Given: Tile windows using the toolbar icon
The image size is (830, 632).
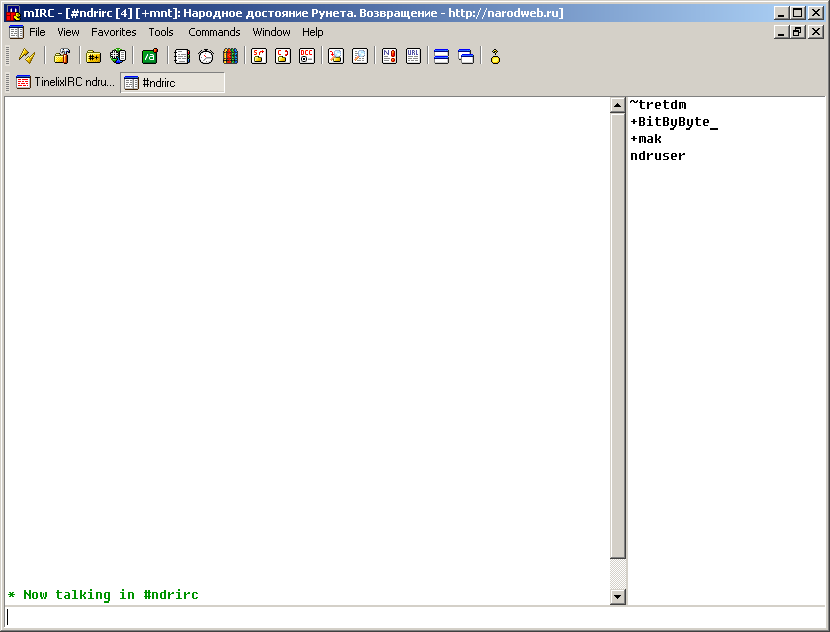Looking at the screenshot, I should 441,57.
